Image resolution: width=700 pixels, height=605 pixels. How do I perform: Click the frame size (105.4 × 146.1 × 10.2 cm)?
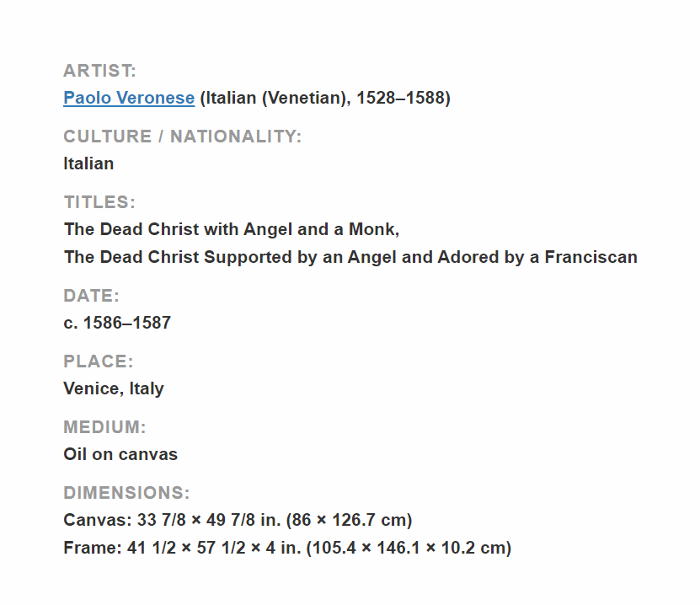[x=409, y=548]
